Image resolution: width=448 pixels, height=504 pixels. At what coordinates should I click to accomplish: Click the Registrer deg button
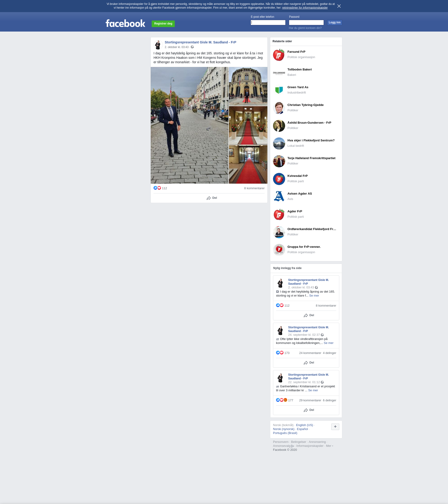(163, 24)
